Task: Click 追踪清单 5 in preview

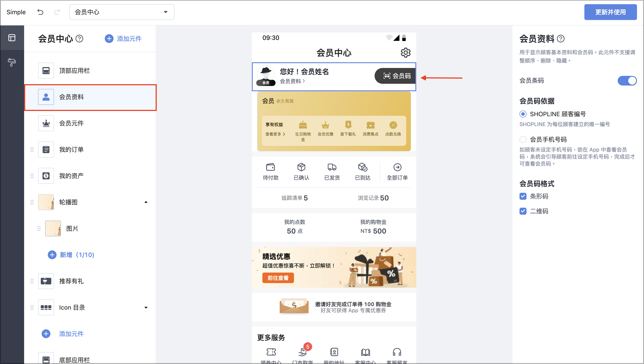Action: click(x=295, y=198)
